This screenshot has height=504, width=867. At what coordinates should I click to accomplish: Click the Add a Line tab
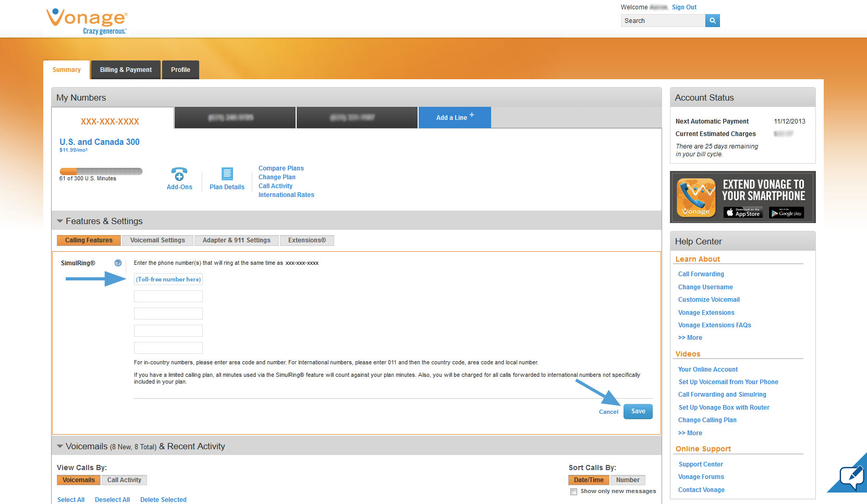[455, 117]
